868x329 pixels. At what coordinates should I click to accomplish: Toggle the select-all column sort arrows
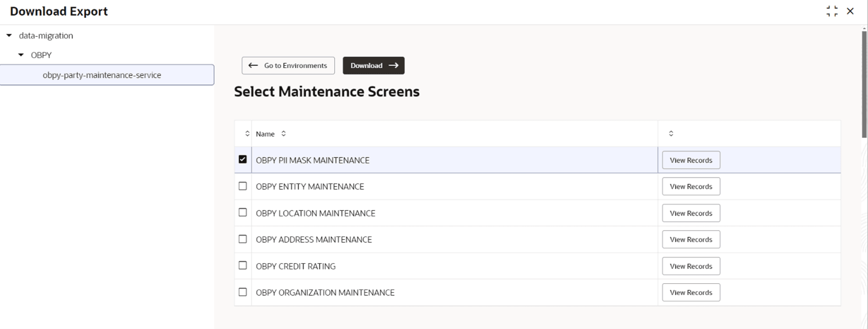point(247,133)
